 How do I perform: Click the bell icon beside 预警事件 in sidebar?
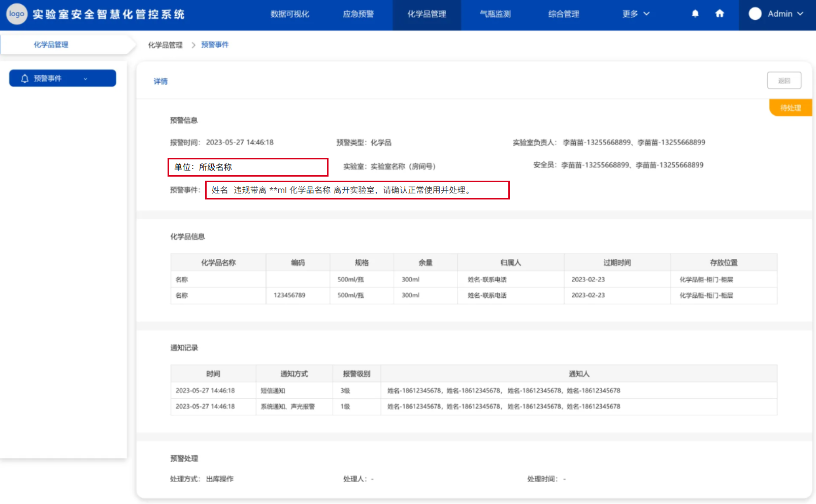[x=24, y=79]
